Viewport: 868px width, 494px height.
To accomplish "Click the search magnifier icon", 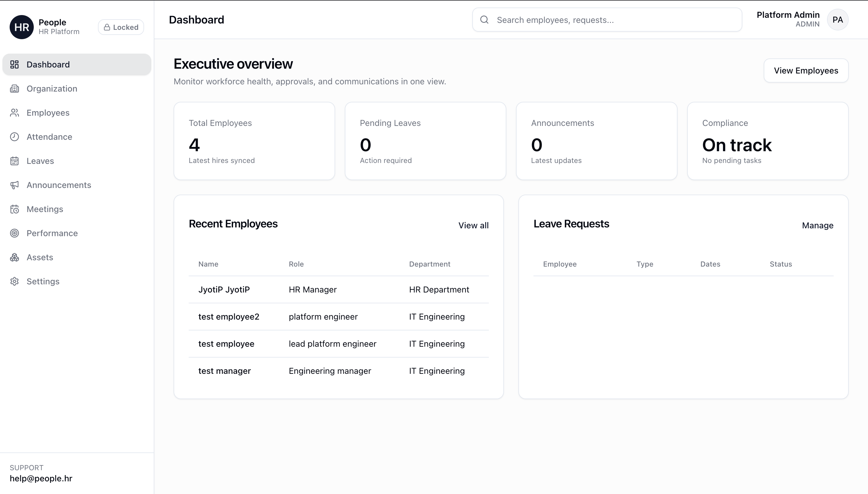I will click(484, 20).
